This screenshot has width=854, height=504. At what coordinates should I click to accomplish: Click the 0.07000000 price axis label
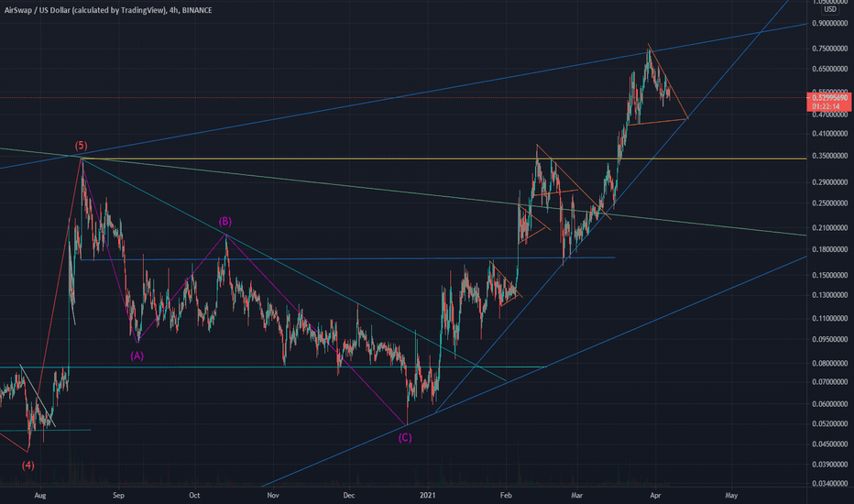(829, 382)
